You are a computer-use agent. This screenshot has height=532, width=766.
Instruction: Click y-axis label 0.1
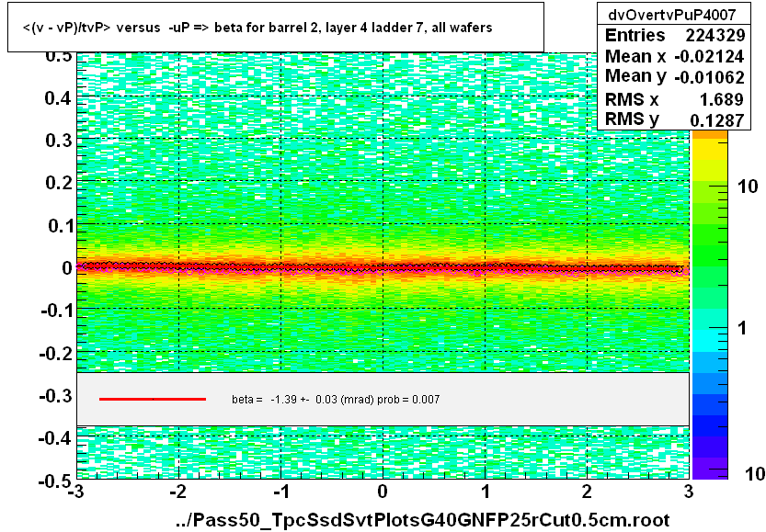click(x=60, y=225)
